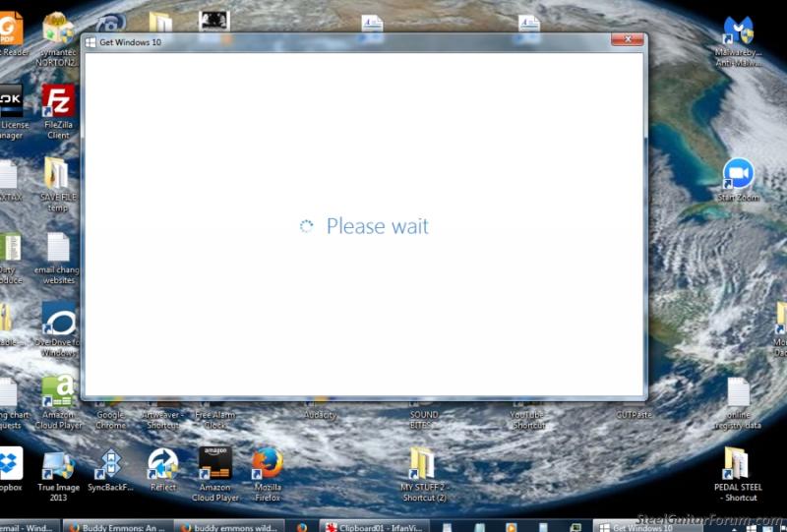
Task: Open the Symantec Norton desktop icon
Action: [58, 30]
